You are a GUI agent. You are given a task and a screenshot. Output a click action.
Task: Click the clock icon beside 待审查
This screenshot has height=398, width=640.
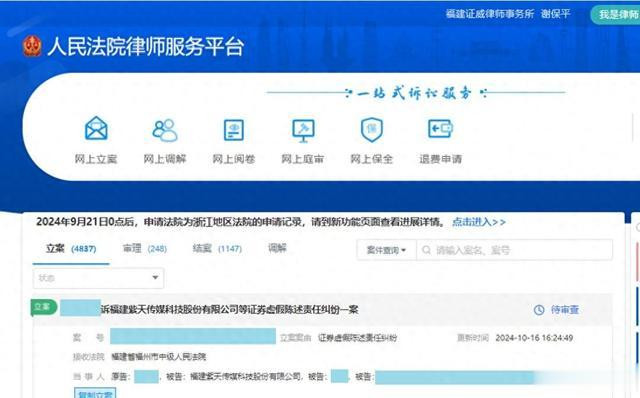tap(539, 310)
